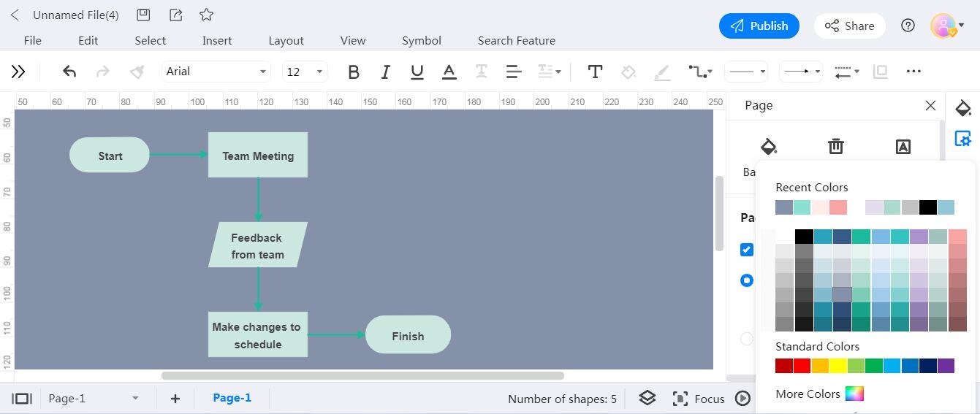
Task: Go back using the left chevron arrow
Action: 15,15
